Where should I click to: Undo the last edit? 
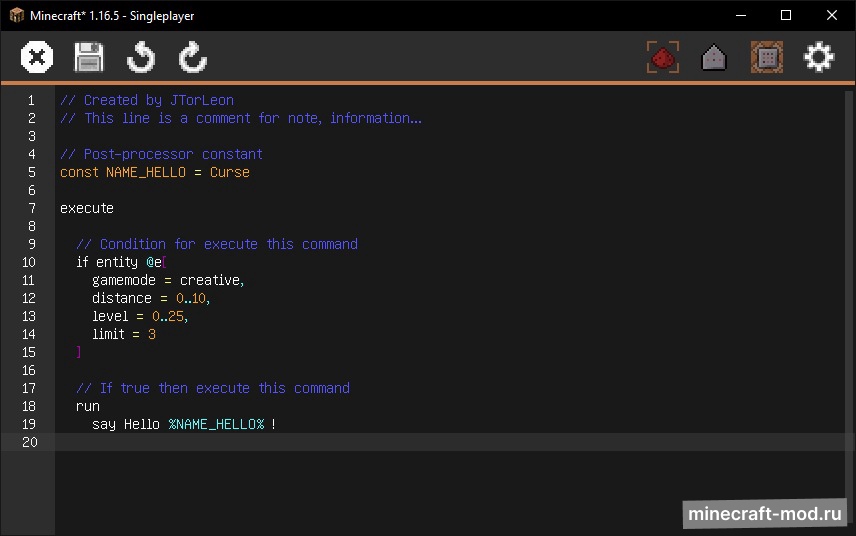click(x=141, y=57)
